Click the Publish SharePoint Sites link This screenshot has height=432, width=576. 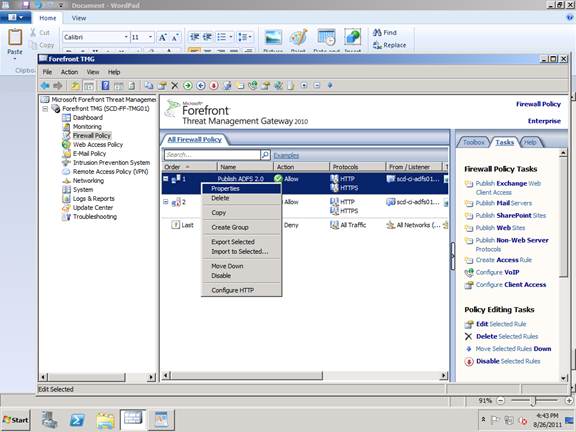[511, 216]
